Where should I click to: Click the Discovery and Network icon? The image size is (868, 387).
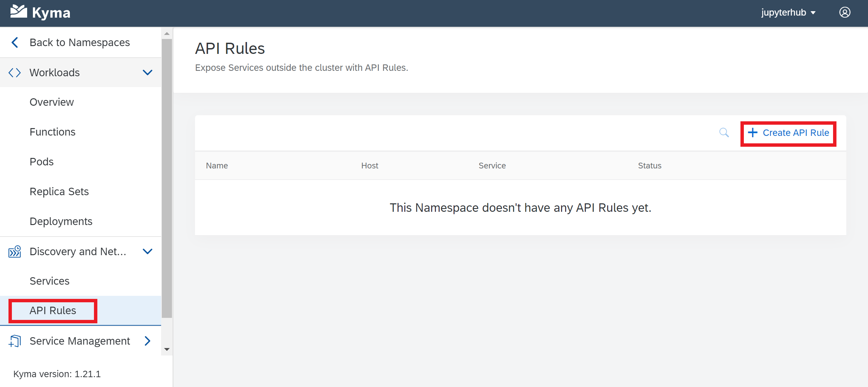click(x=15, y=251)
